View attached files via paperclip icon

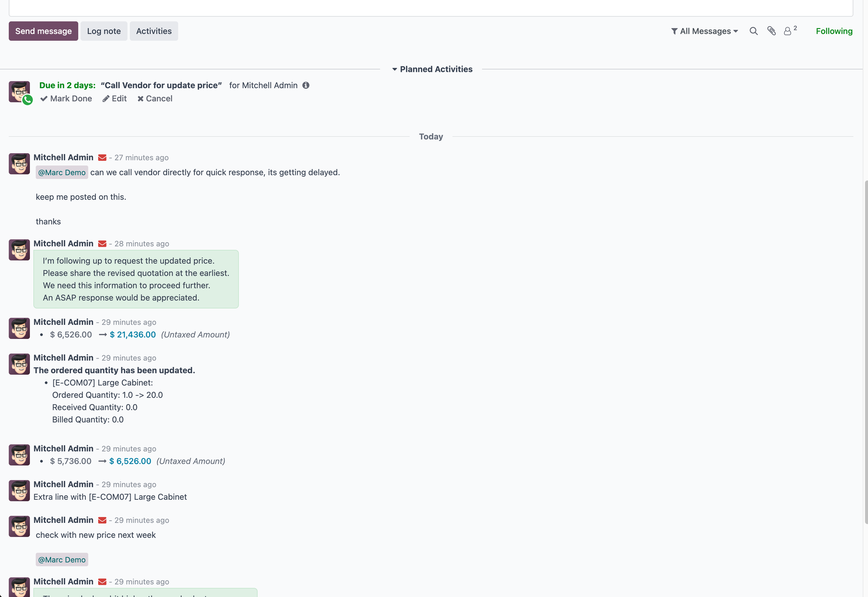point(772,31)
